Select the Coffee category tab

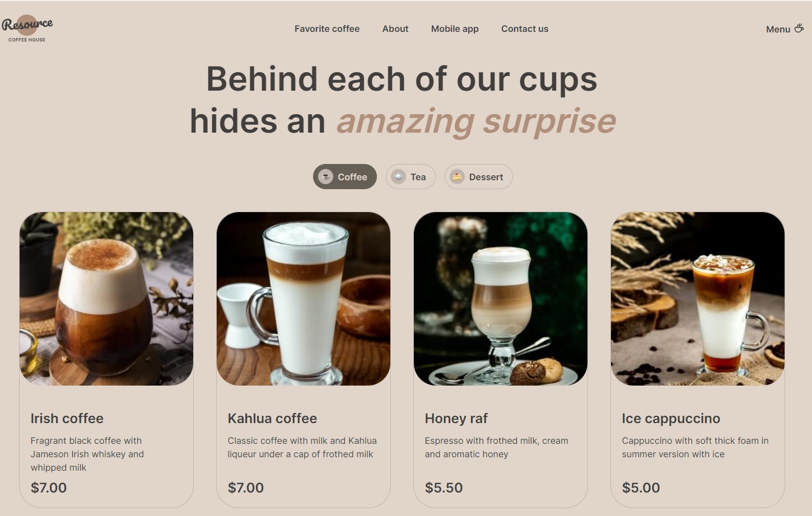coord(345,177)
